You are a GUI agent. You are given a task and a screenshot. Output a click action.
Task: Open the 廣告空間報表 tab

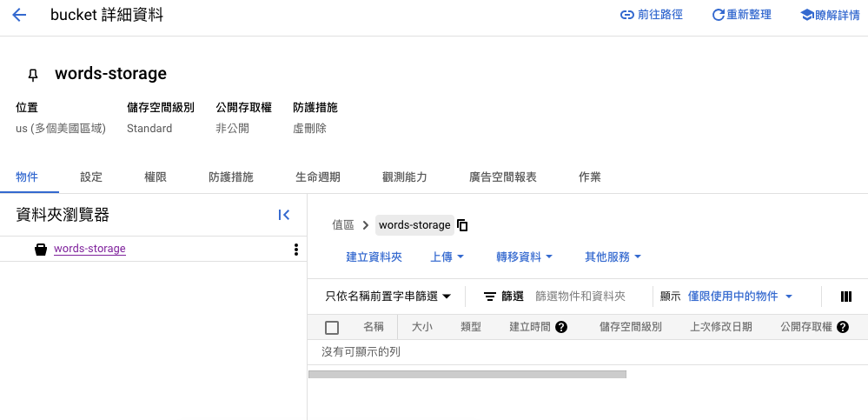[x=503, y=177]
